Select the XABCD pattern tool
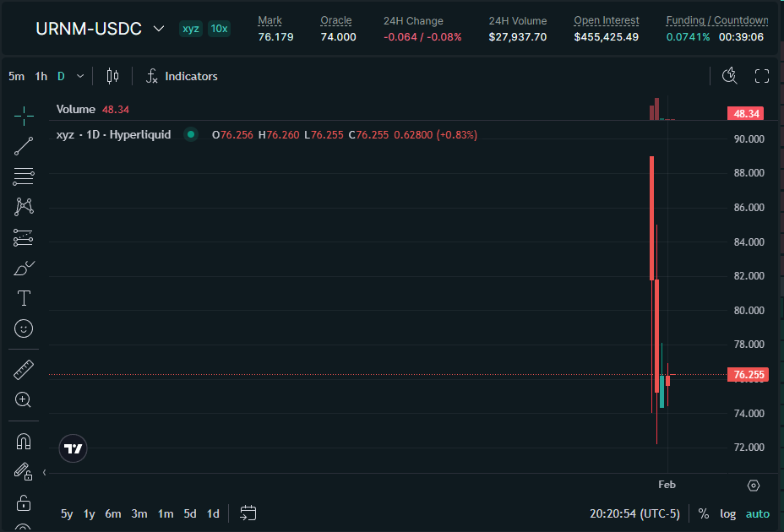The image size is (784, 532). coord(24,207)
